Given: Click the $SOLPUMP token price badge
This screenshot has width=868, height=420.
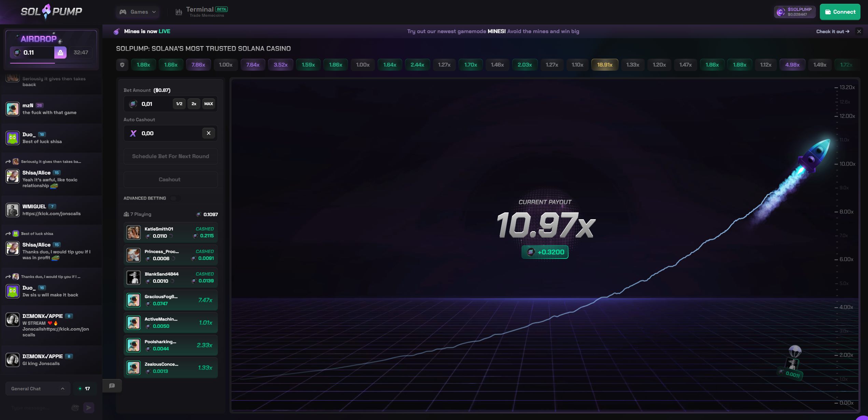Looking at the screenshot, I should coord(795,12).
